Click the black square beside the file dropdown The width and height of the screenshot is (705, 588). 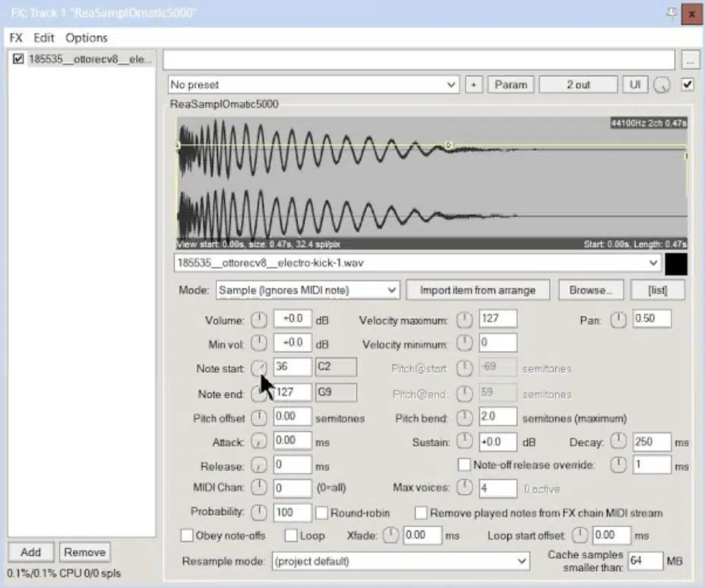pos(676,264)
